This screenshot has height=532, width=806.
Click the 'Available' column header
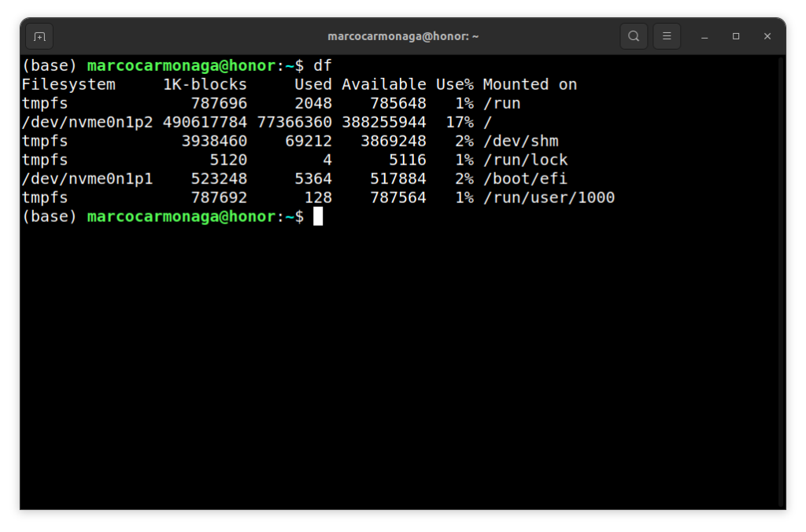[x=383, y=84]
